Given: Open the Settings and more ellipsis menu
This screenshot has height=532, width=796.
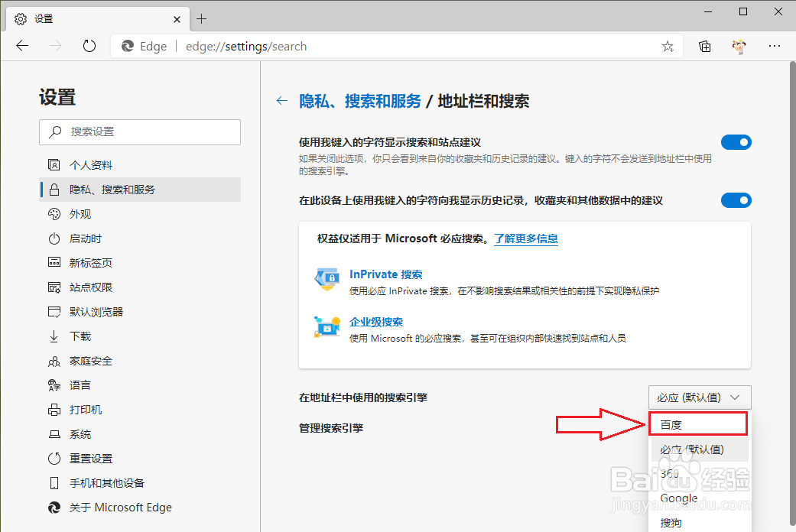Looking at the screenshot, I should click(774, 46).
